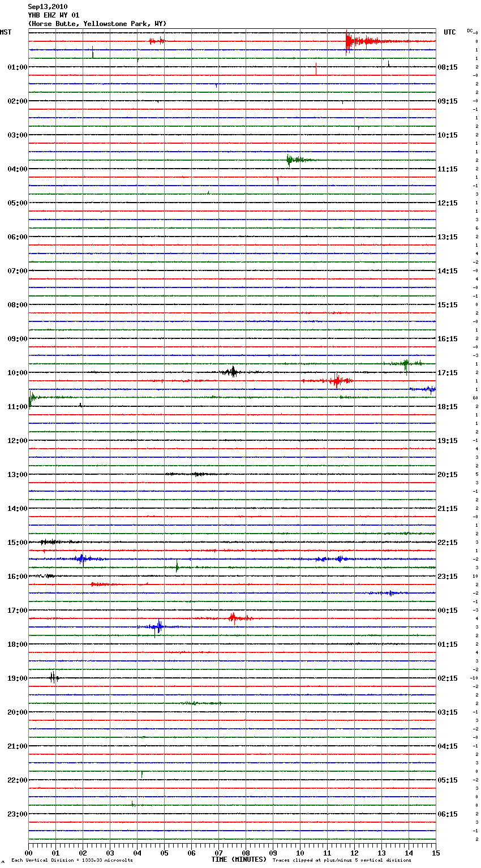Click the UTC timezone label
Image resolution: width=481 pixels, height=868 pixels.
click(450, 32)
